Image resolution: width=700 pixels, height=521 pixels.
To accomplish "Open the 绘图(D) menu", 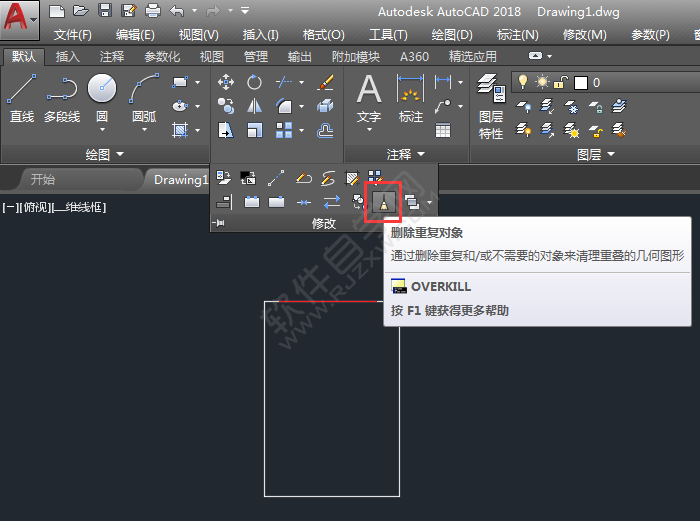I will [x=452, y=35].
